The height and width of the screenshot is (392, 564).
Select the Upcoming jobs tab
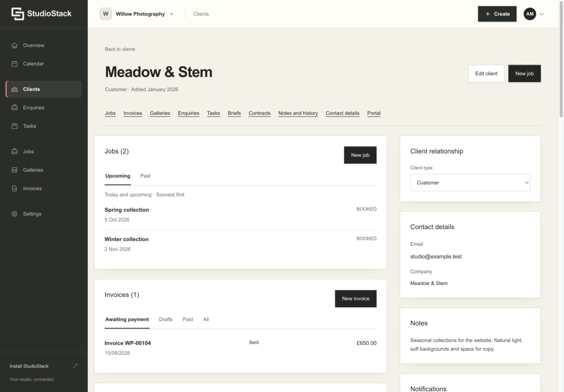pos(118,176)
